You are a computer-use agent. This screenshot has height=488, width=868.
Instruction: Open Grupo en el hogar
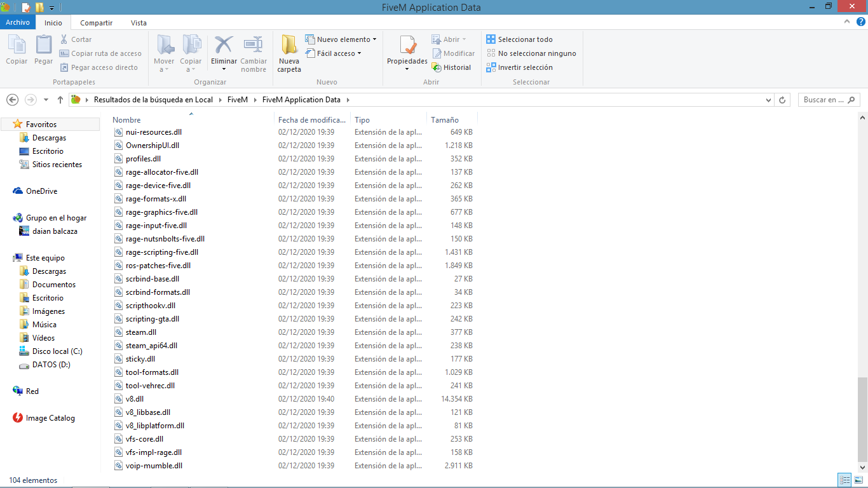(x=56, y=218)
